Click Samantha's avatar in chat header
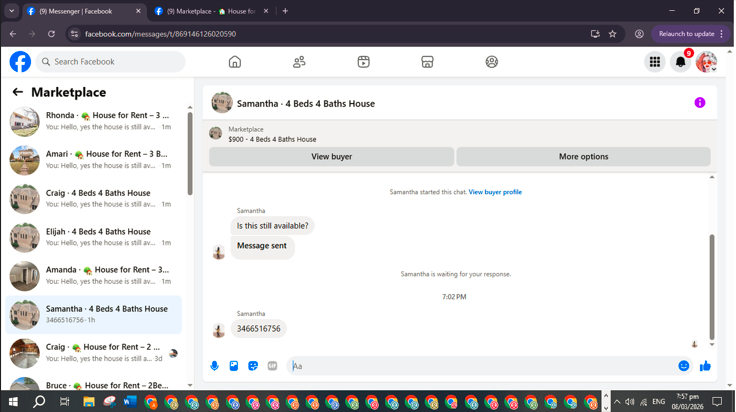This screenshot has width=736, height=412. [x=222, y=103]
